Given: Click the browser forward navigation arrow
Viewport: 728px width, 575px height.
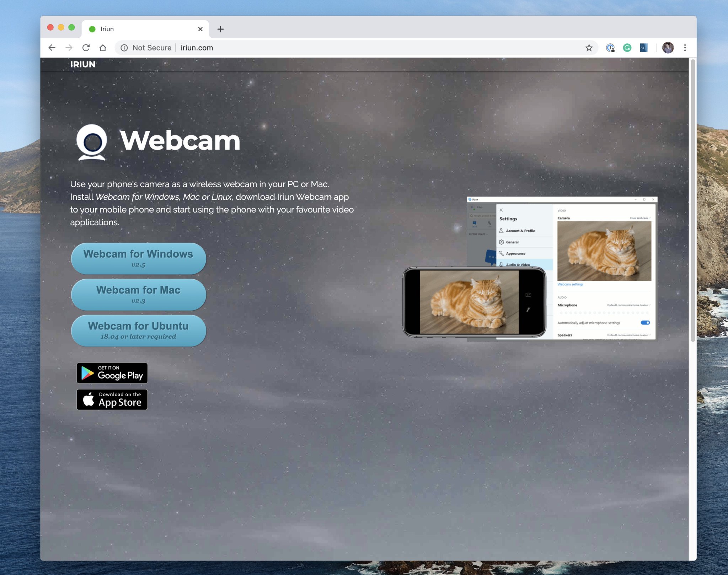Looking at the screenshot, I should pos(69,47).
